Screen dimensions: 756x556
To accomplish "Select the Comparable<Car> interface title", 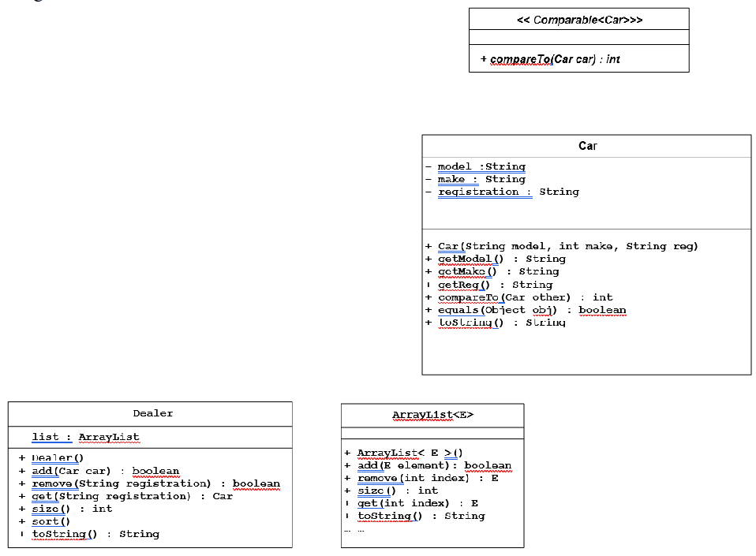I will click(579, 20).
